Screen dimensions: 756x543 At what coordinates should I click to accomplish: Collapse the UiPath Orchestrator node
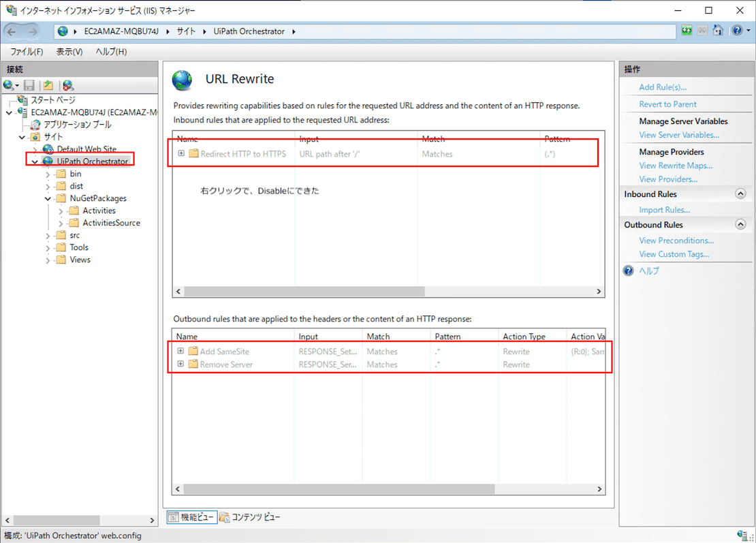[35, 161]
